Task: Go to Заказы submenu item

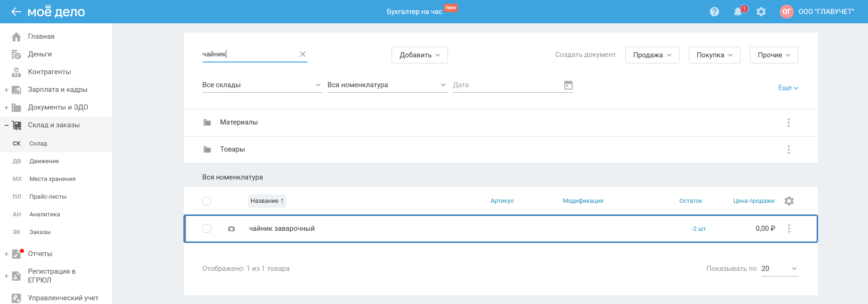Action: (x=40, y=232)
